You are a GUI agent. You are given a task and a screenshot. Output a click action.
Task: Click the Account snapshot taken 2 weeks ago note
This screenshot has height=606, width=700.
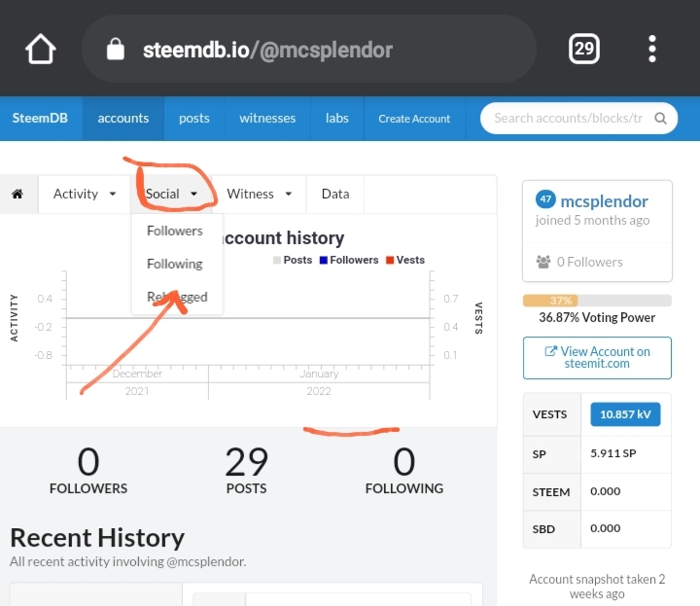[597, 587]
